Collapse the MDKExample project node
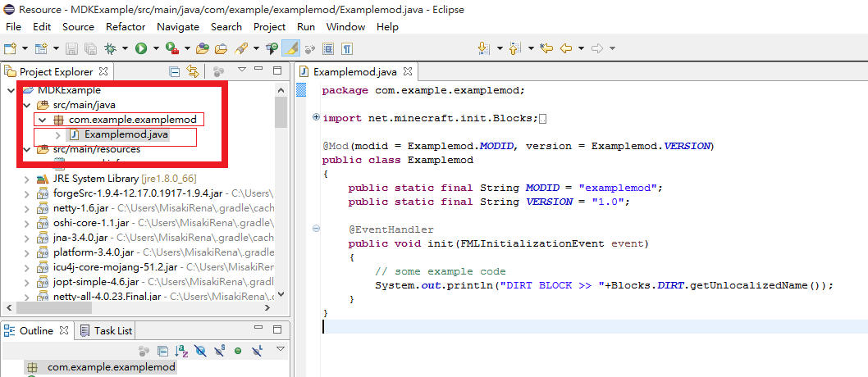Screen dimensions: 868x377 11,90
